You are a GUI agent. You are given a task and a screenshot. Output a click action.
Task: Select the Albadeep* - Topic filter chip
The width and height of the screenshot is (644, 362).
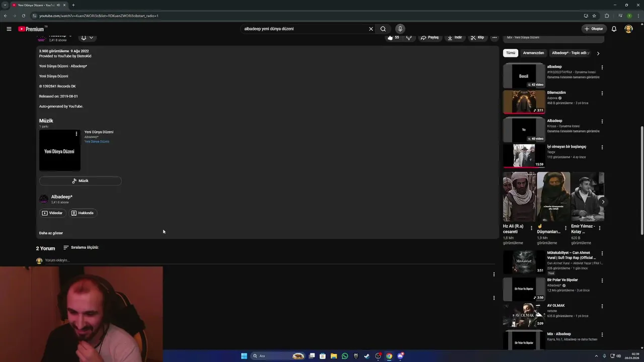(570, 53)
